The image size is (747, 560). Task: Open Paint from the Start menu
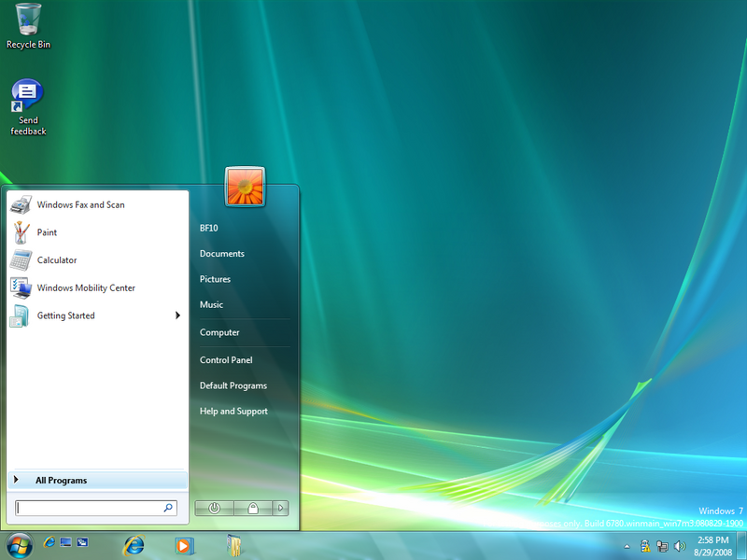[47, 232]
